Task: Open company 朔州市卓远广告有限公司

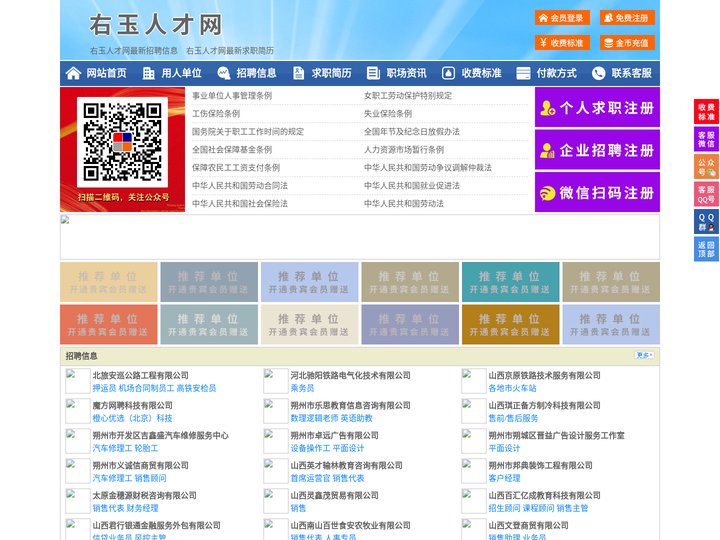Action: click(334, 435)
